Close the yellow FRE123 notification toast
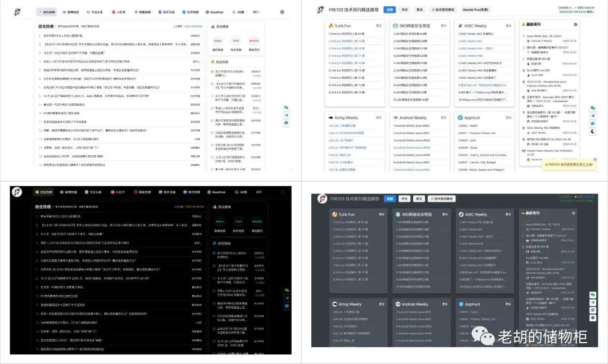The width and height of the screenshot is (608, 364). pyautogui.click(x=595, y=159)
